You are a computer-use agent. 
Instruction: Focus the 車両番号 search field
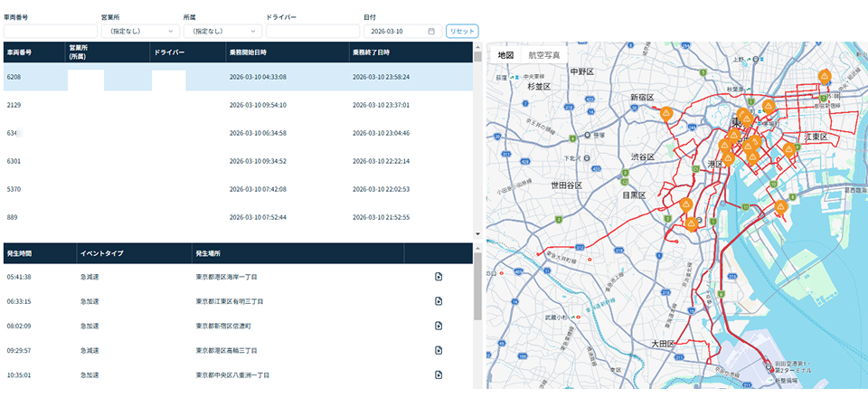51,31
